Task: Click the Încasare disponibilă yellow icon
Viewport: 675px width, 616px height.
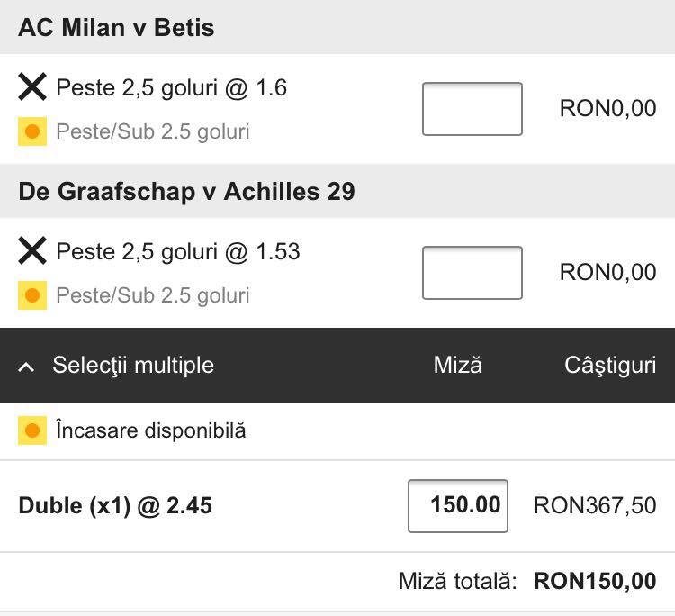Action: click(32, 430)
